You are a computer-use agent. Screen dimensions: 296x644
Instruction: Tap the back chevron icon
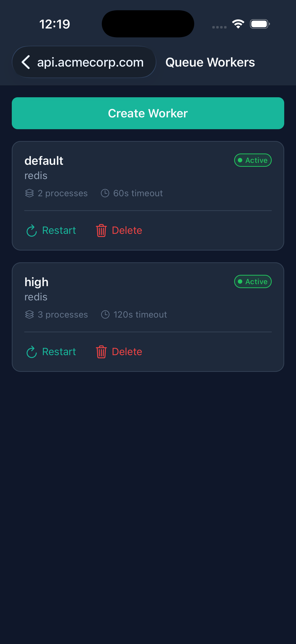pos(26,62)
